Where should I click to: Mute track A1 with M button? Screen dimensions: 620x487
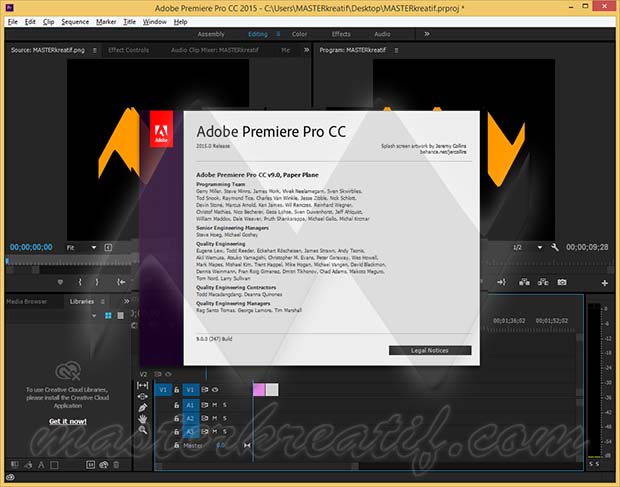point(215,405)
